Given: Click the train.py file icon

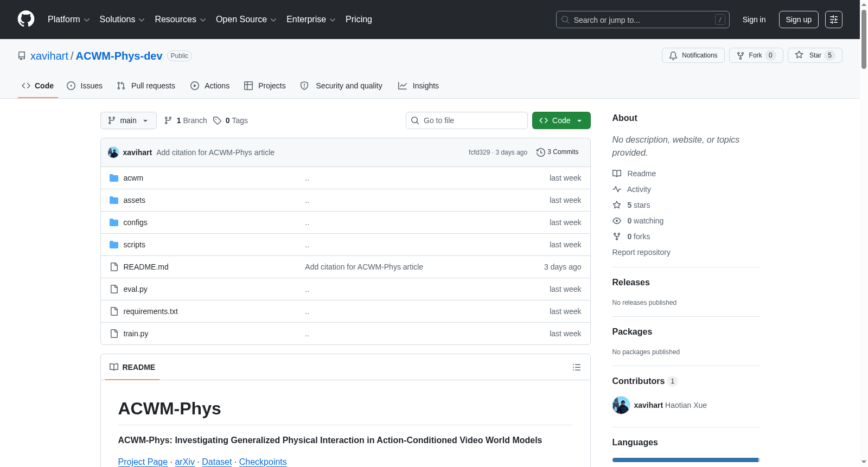Looking at the screenshot, I should point(114,334).
